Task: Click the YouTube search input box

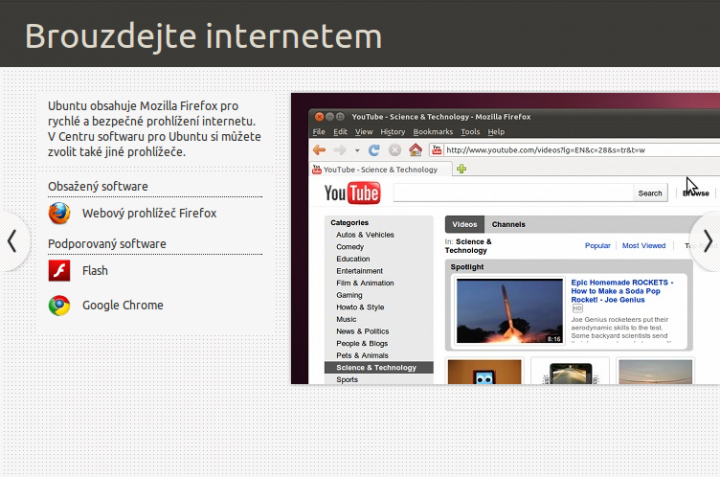Action: [513, 193]
